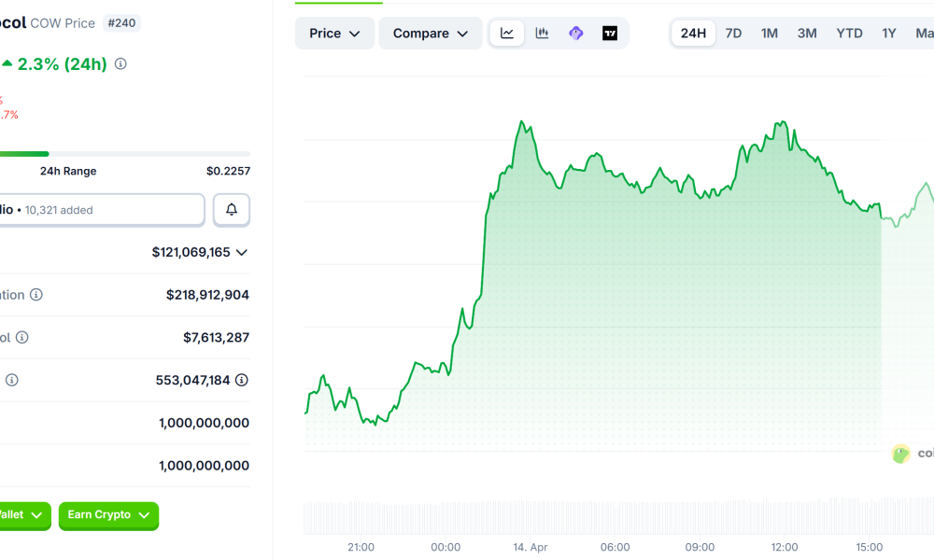Click the CoinGecko watermark on the chart
Screen dimensions: 934x560
pyautogui.click(x=901, y=455)
